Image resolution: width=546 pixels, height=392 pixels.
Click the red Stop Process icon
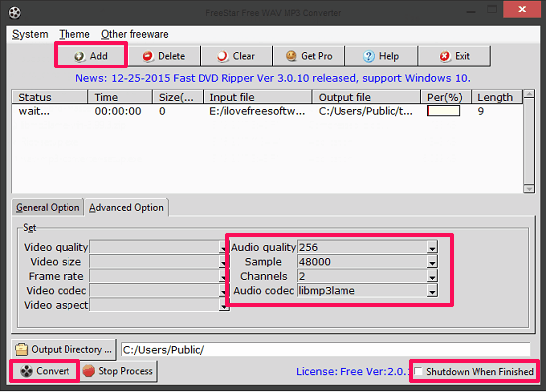pyautogui.click(x=89, y=371)
